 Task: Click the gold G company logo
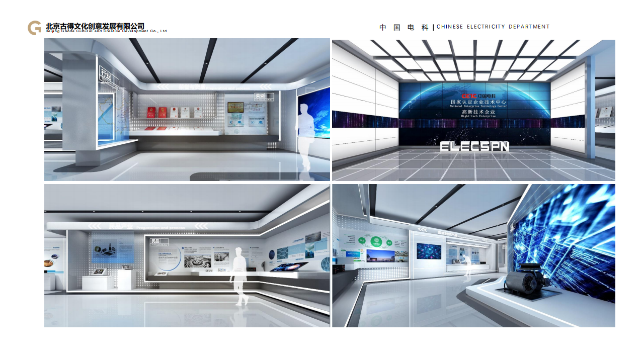[x=35, y=28]
